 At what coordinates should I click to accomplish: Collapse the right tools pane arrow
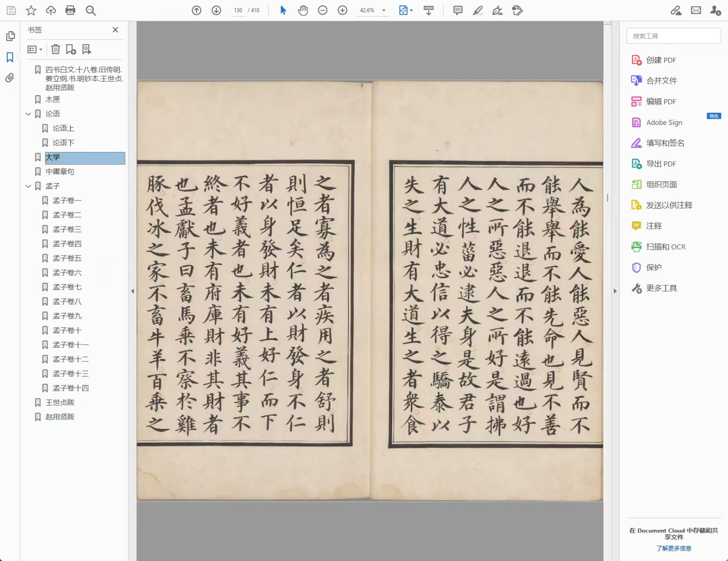pos(615,291)
